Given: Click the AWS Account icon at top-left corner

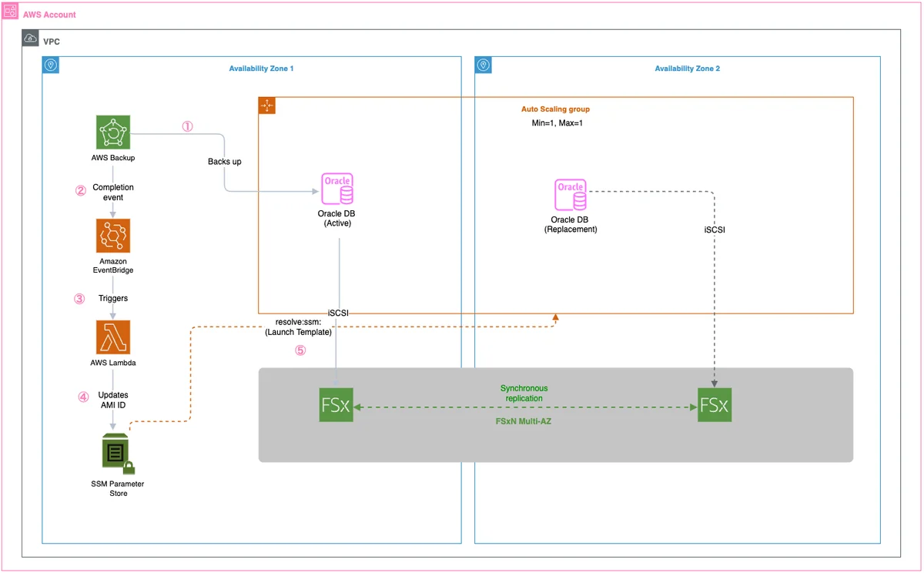Looking at the screenshot, I should pyautogui.click(x=11, y=11).
